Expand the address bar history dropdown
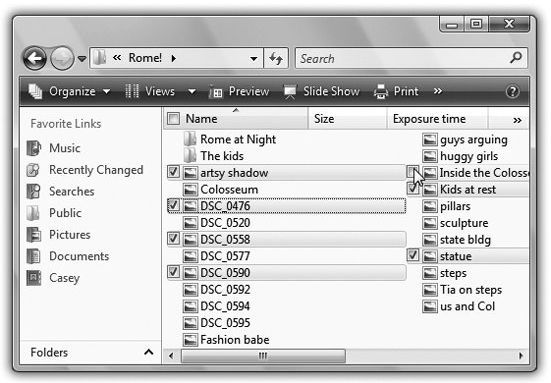This screenshot has width=551, height=383. pyautogui.click(x=254, y=59)
